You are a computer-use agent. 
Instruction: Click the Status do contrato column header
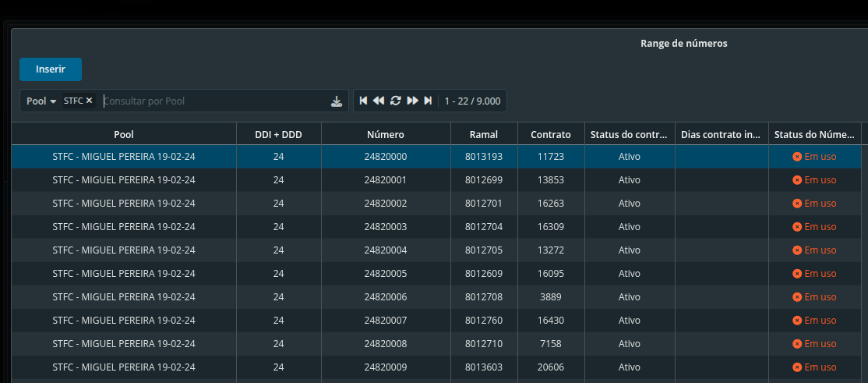pos(629,135)
